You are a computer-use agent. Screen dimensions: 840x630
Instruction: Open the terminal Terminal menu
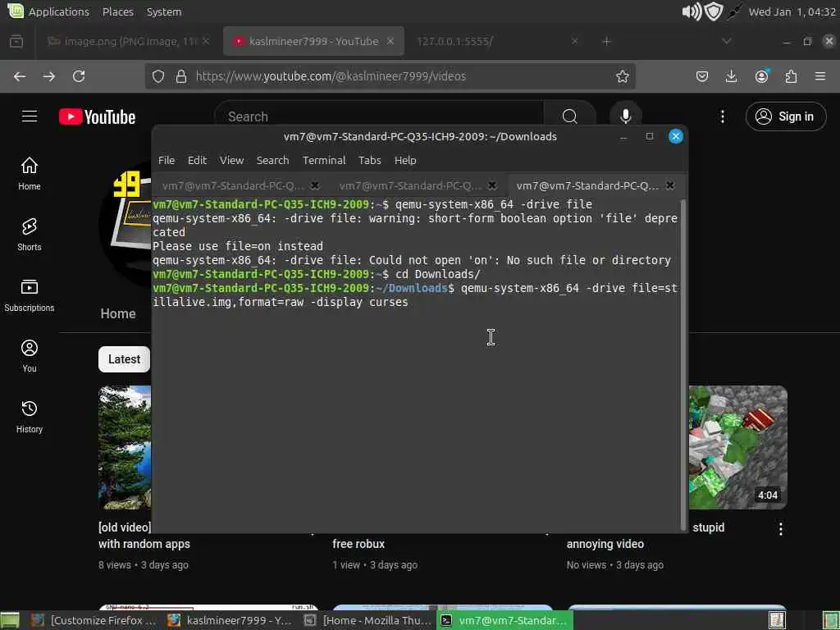[324, 160]
